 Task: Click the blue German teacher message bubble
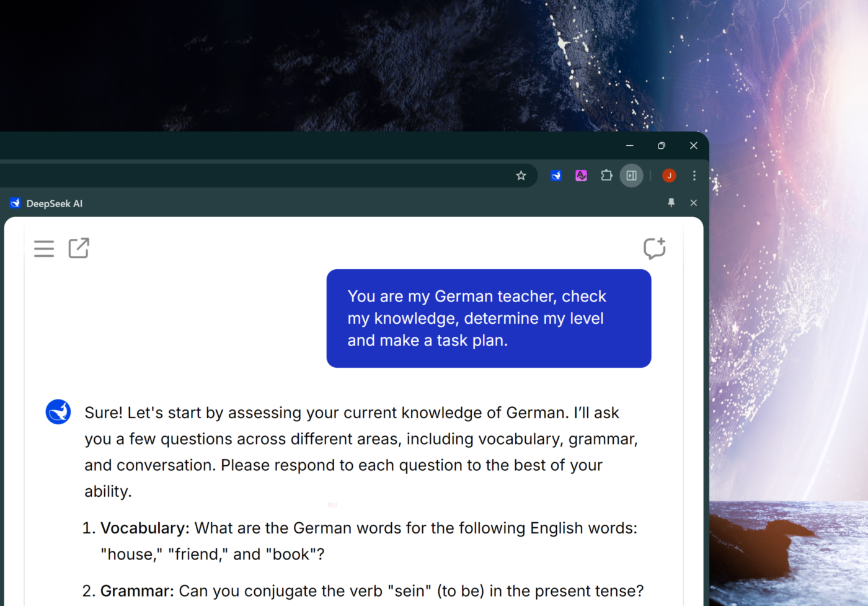pos(489,318)
